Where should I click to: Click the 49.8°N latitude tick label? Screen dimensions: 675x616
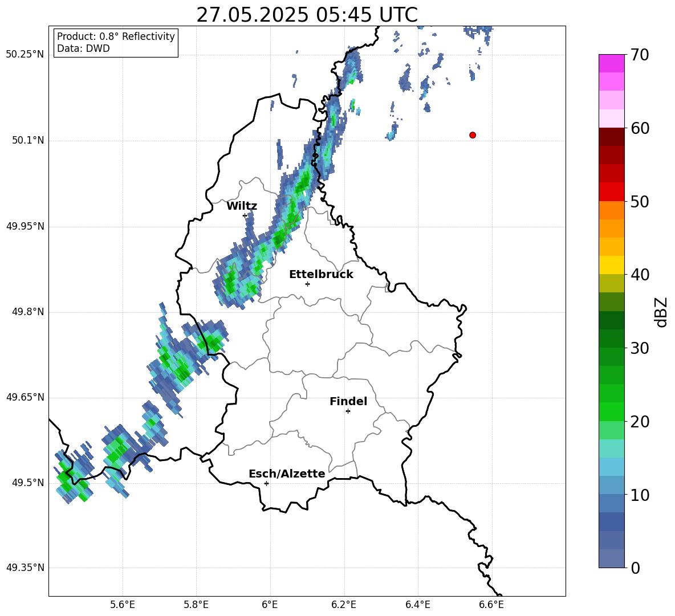pos(28,312)
